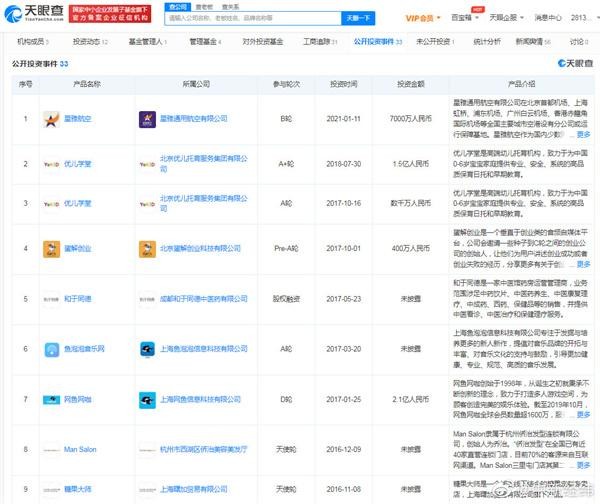The image size is (600, 504).
Task: Click the 天眼查 logo in the header
Action: point(34,14)
